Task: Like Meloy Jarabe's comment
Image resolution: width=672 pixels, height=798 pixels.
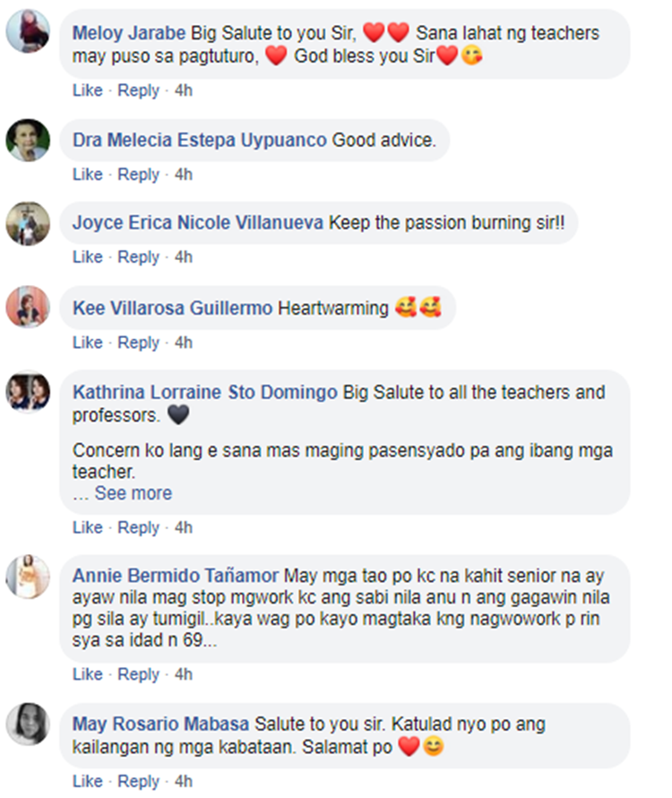Action: coord(88,91)
